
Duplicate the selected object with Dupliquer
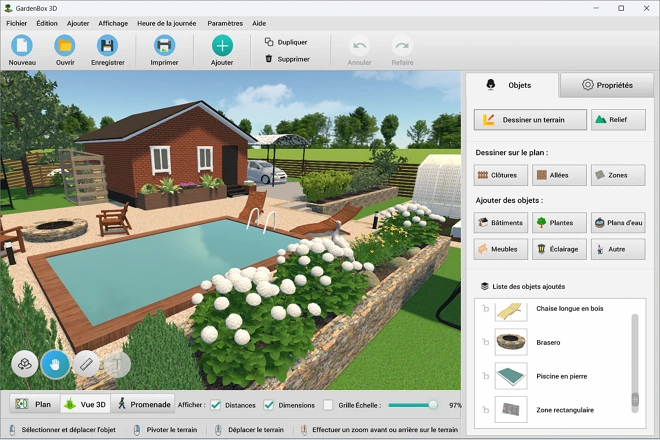click(286, 42)
